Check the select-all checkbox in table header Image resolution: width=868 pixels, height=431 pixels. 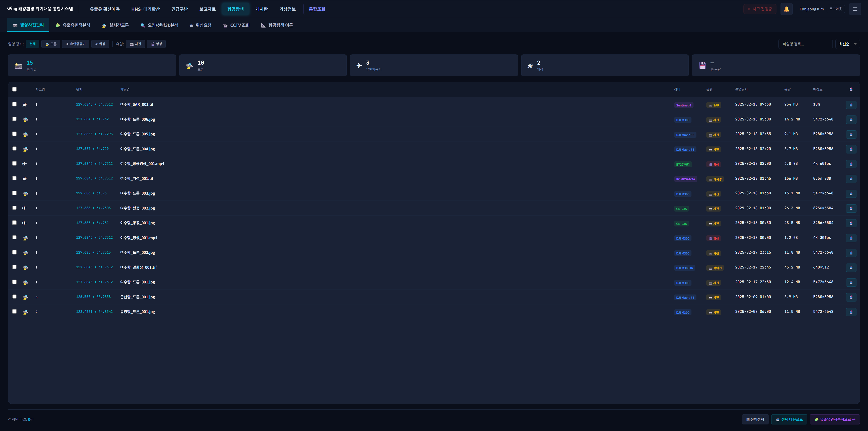[14, 89]
